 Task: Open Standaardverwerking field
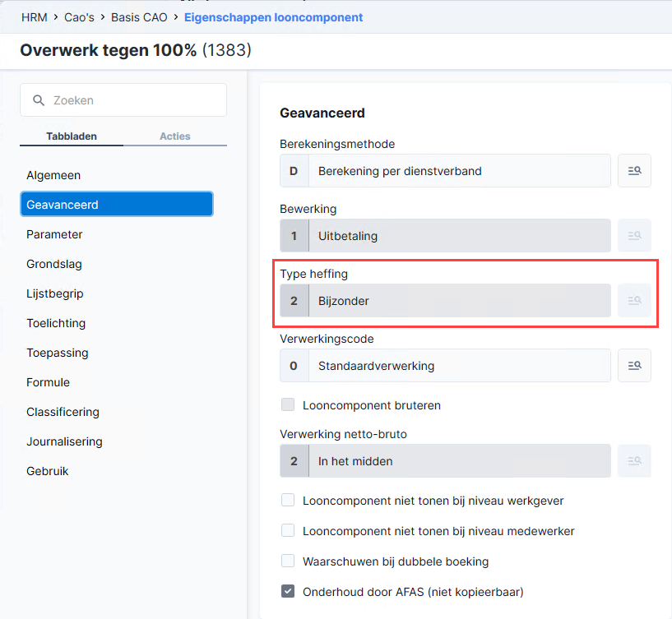point(445,366)
